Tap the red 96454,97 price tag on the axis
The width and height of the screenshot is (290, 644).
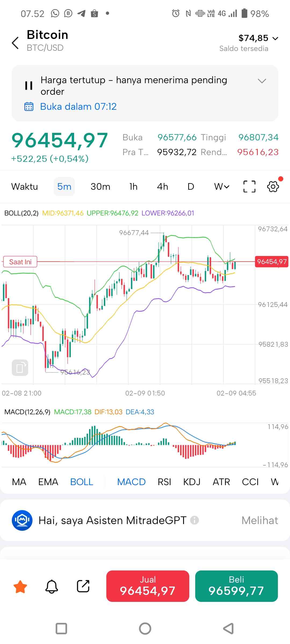[272, 262]
